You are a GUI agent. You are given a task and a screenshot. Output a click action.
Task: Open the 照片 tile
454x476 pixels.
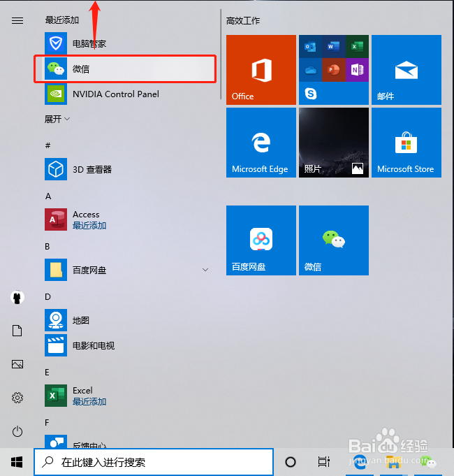point(334,143)
